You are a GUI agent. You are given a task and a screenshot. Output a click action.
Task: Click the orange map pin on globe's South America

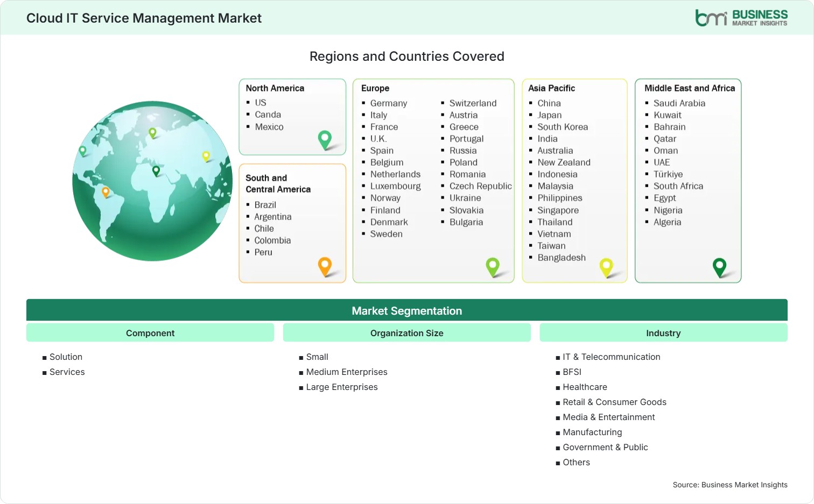(x=106, y=191)
